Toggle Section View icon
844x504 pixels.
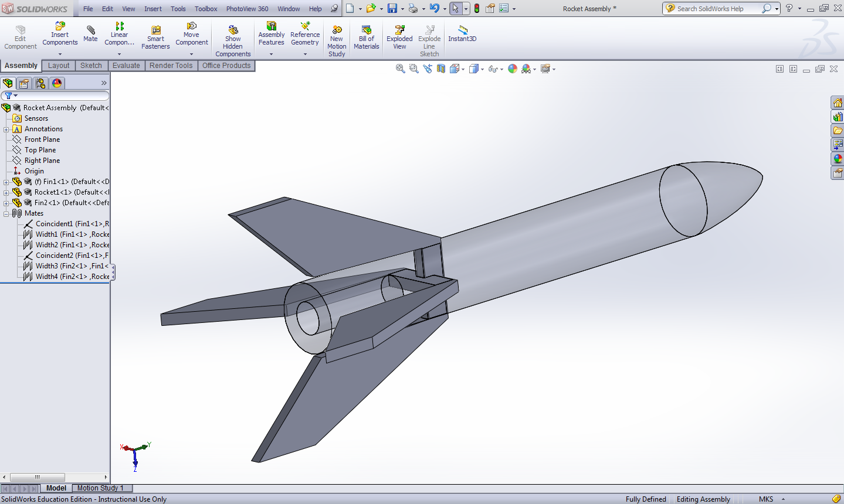pos(441,69)
